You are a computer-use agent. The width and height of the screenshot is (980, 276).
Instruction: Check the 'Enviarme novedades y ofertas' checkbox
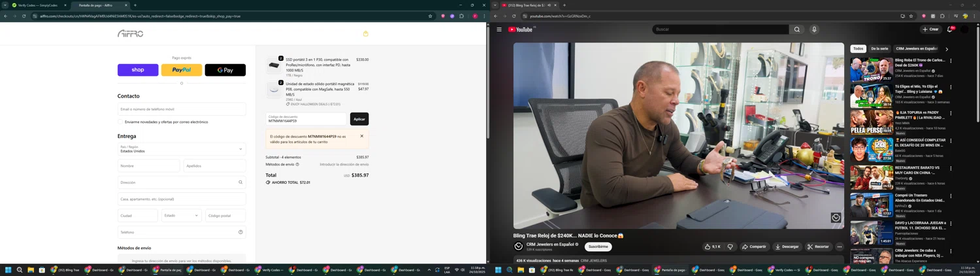click(x=120, y=122)
